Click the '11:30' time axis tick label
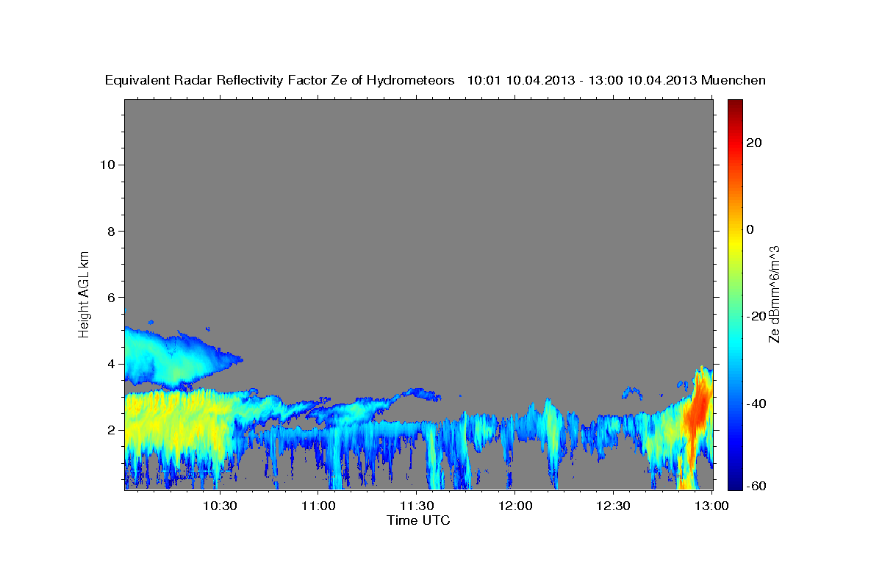 tap(416, 506)
